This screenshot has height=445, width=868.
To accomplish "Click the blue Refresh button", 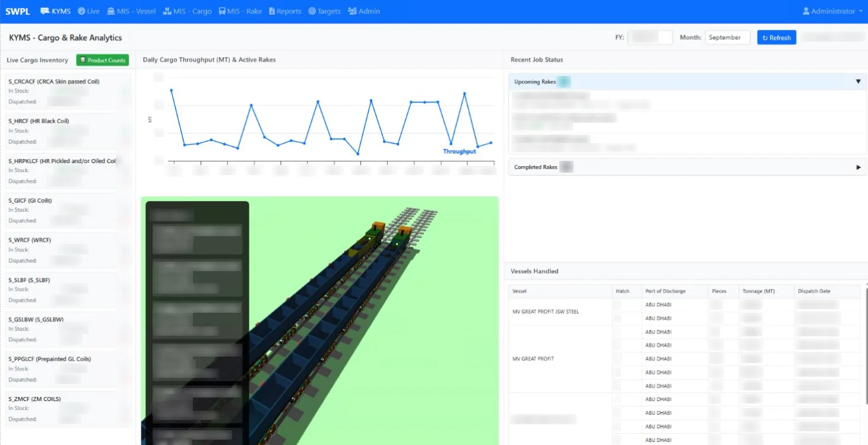I will click(x=777, y=37).
